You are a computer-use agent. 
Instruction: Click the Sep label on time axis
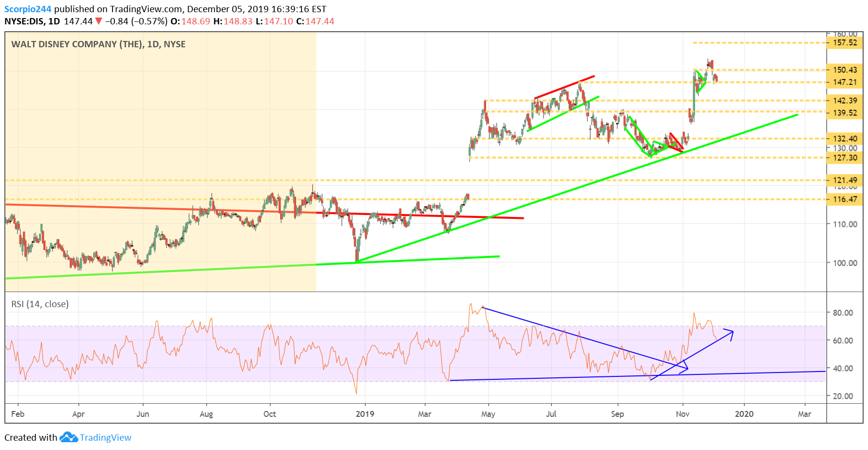pos(617,414)
